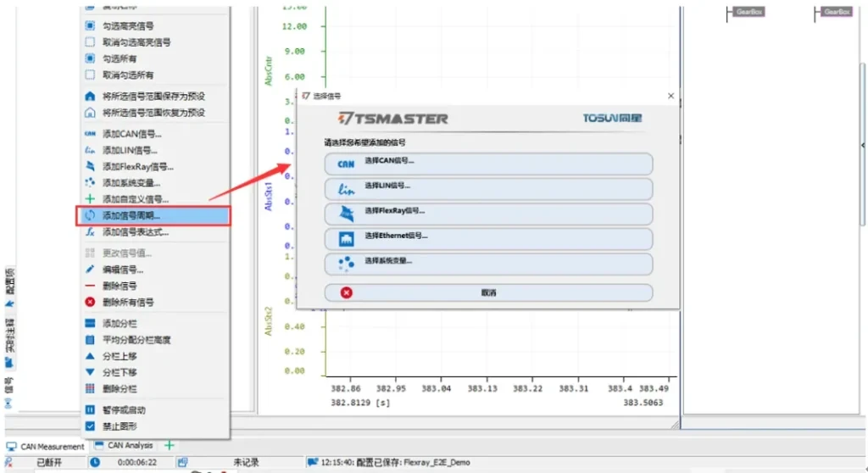Screen dimensions: 868x473
Task: Open the 信号 vertical side tab
Action: pos(9,387)
